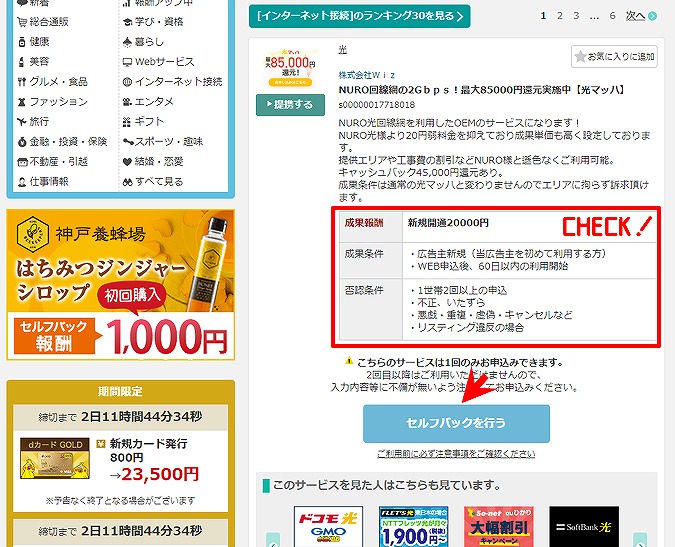Open the 美容 category
Image resolution: width=675 pixels, height=547 pixels.
(39, 62)
